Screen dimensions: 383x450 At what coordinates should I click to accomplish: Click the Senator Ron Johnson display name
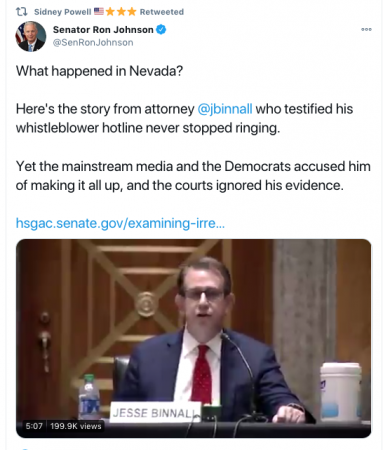click(103, 30)
